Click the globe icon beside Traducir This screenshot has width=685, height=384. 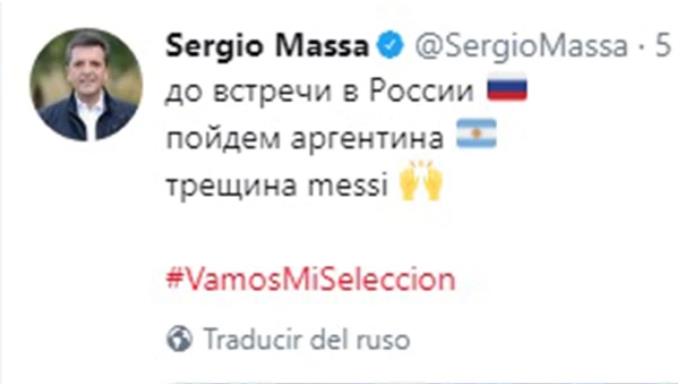click(179, 338)
